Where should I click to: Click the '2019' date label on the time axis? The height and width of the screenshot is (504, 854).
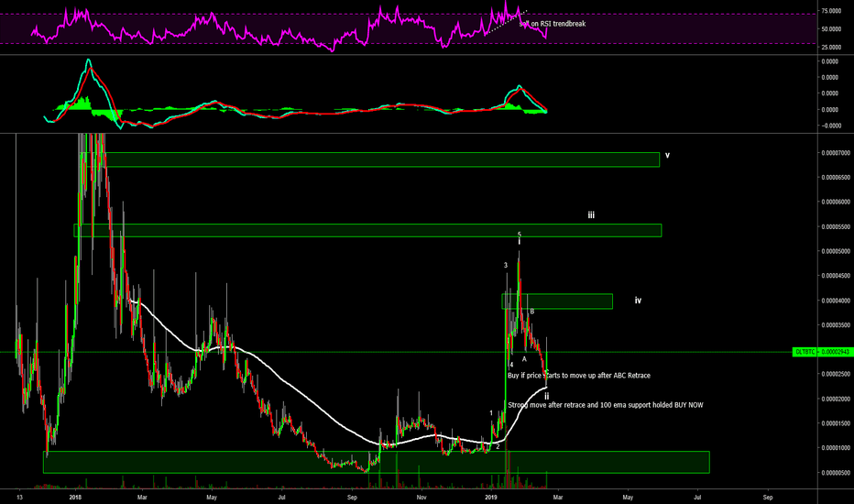coord(491,498)
